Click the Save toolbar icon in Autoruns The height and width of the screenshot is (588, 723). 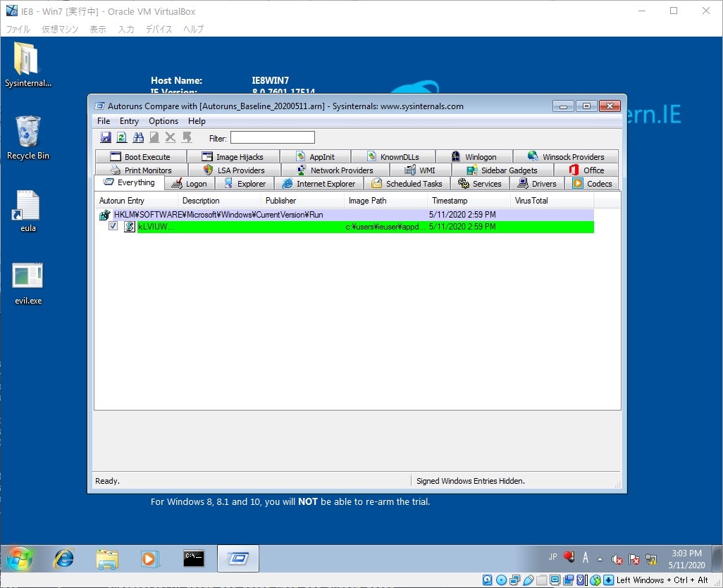click(x=106, y=137)
